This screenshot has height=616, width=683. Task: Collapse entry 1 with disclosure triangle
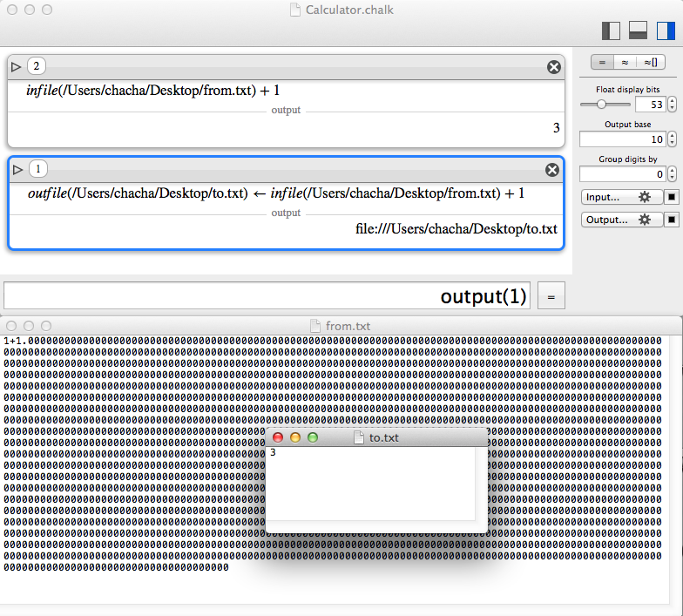coord(17,169)
